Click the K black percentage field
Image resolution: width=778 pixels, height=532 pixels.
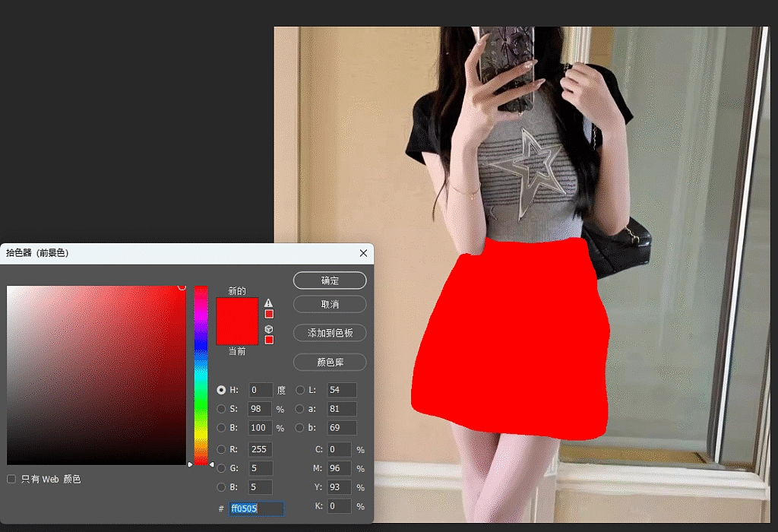(340, 506)
